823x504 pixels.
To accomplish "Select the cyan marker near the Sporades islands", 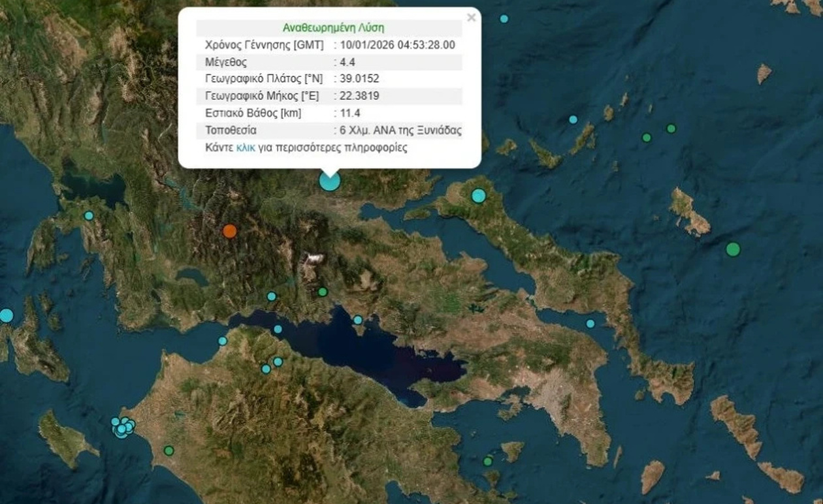I will click(573, 119).
